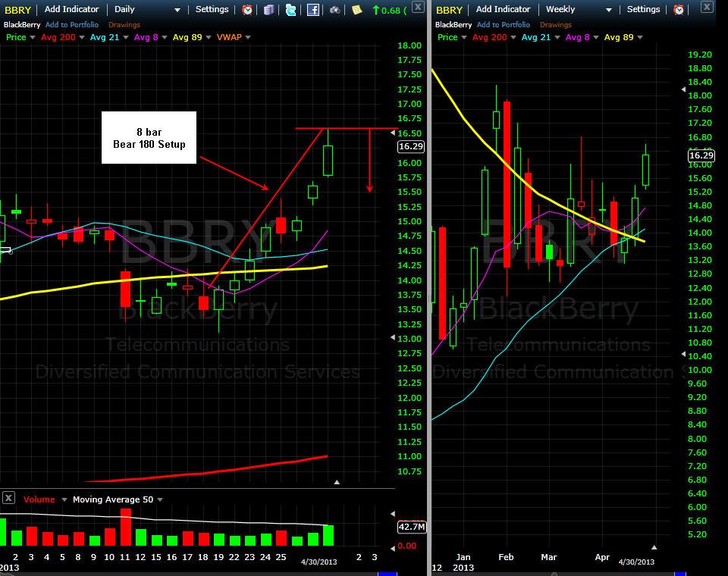Click the alarm clock icon on Weekly chart

[x=679, y=9]
